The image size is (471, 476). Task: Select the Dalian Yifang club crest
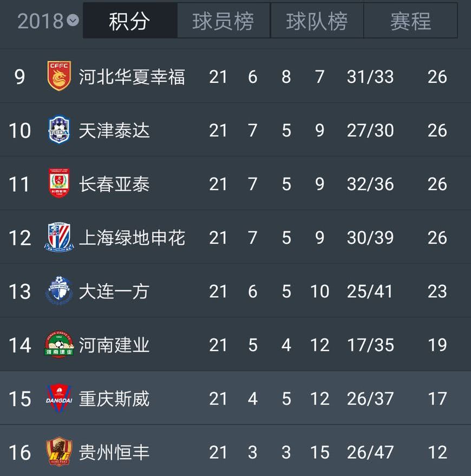click(x=58, y=291)
